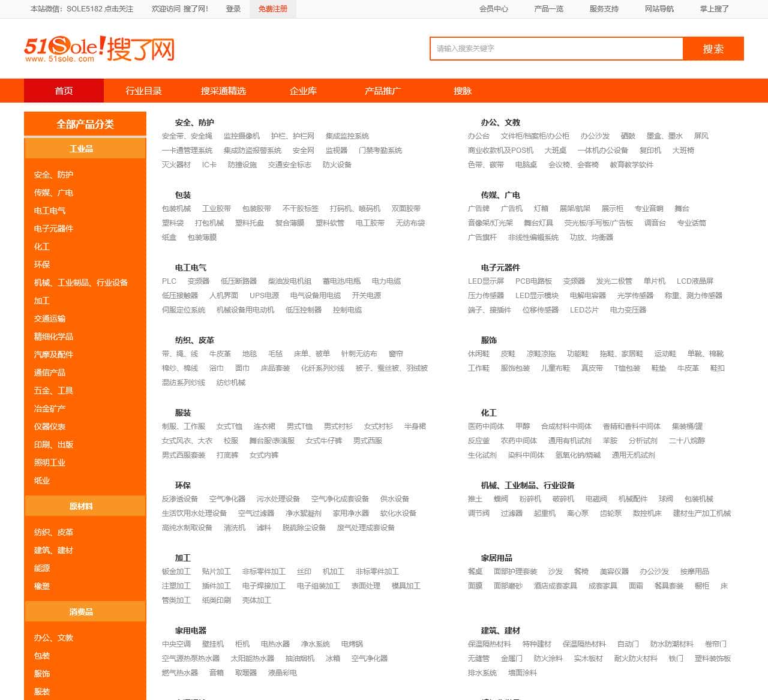Open the 搜脉 navigation item
Viewport: 768px width, 700px height.
pos(462,91)
